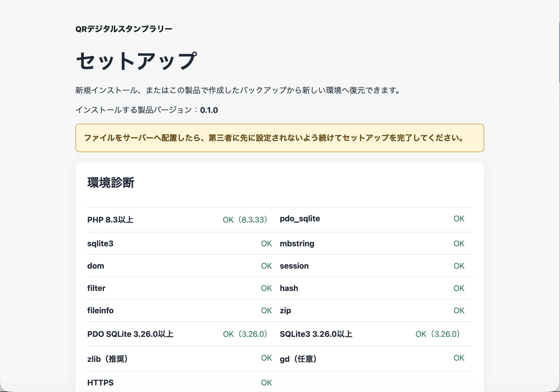560x392 pixels.
Task: Click the セットアップ page heading
Action: (137, 61)
